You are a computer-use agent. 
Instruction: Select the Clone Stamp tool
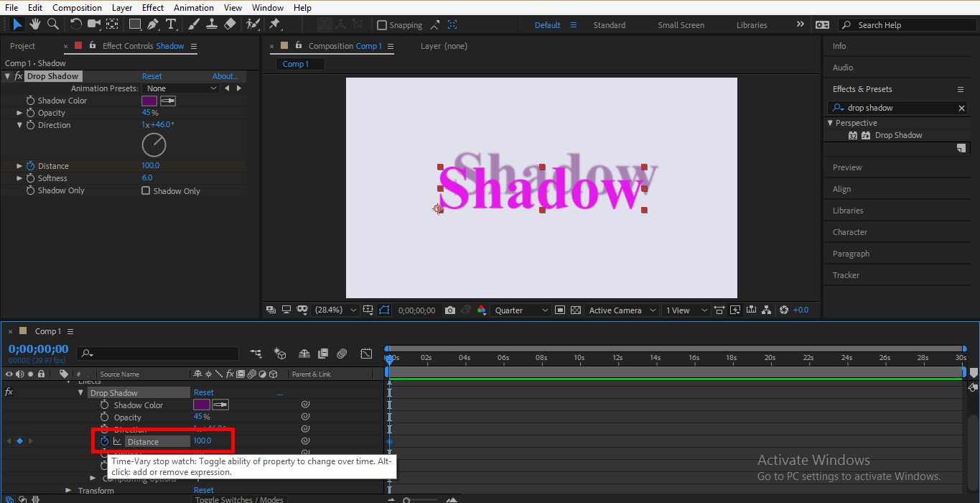[x=212, y=24]
